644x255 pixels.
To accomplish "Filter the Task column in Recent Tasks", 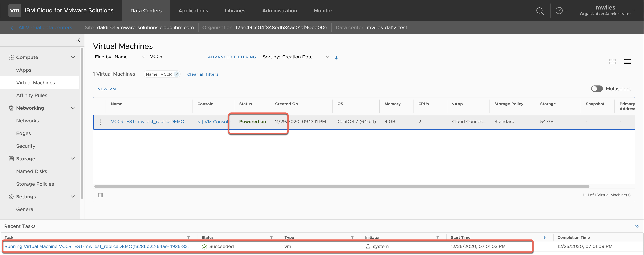I will [x=188, y=237].
